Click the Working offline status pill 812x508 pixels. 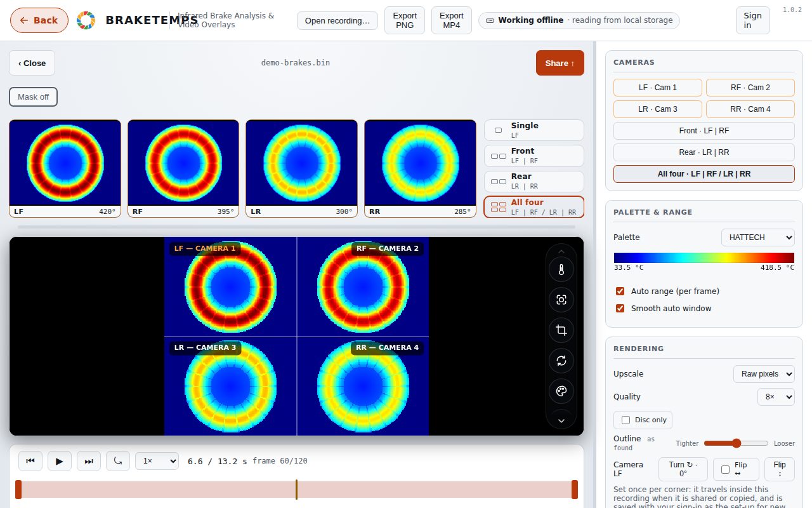pyautogui.click(x=579, y=20)
